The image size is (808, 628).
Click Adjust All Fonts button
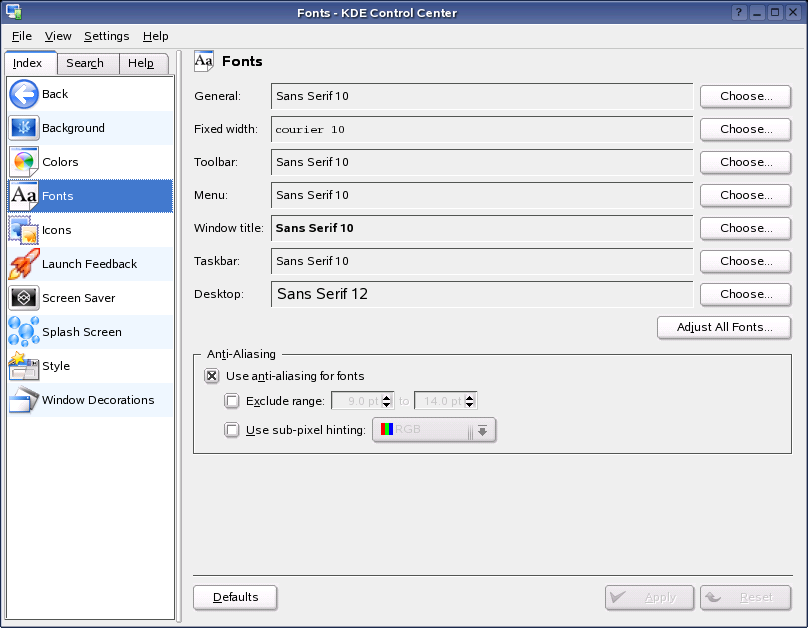(724, 327)
